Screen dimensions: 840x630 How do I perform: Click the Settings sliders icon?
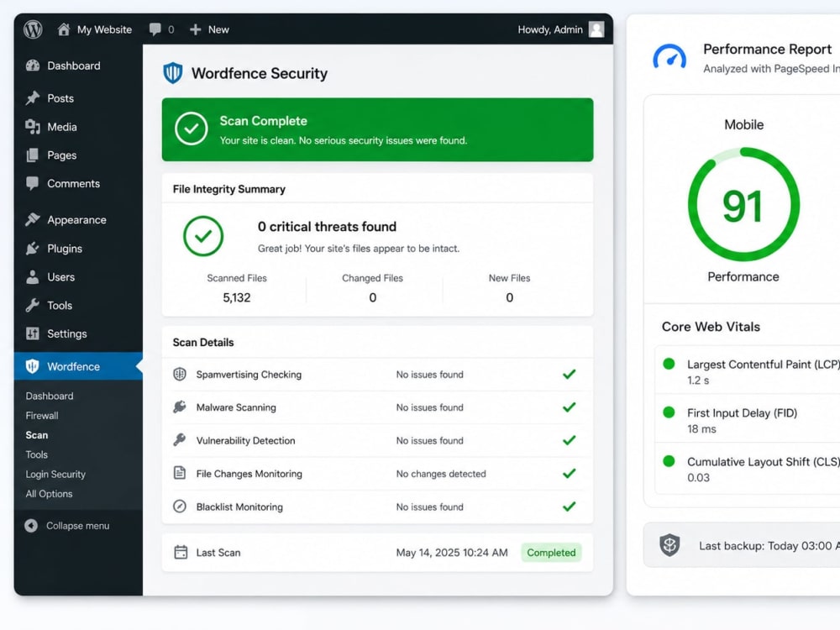(x=33, y=333)
